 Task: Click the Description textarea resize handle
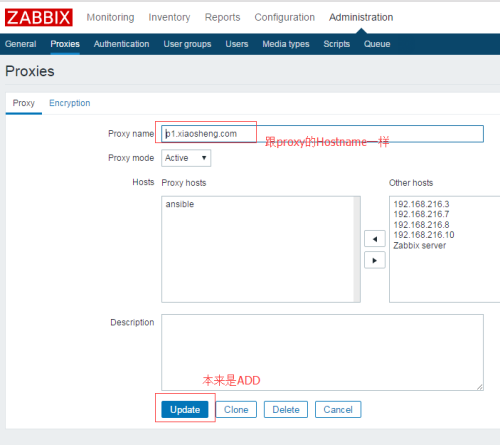coord(480,387)
